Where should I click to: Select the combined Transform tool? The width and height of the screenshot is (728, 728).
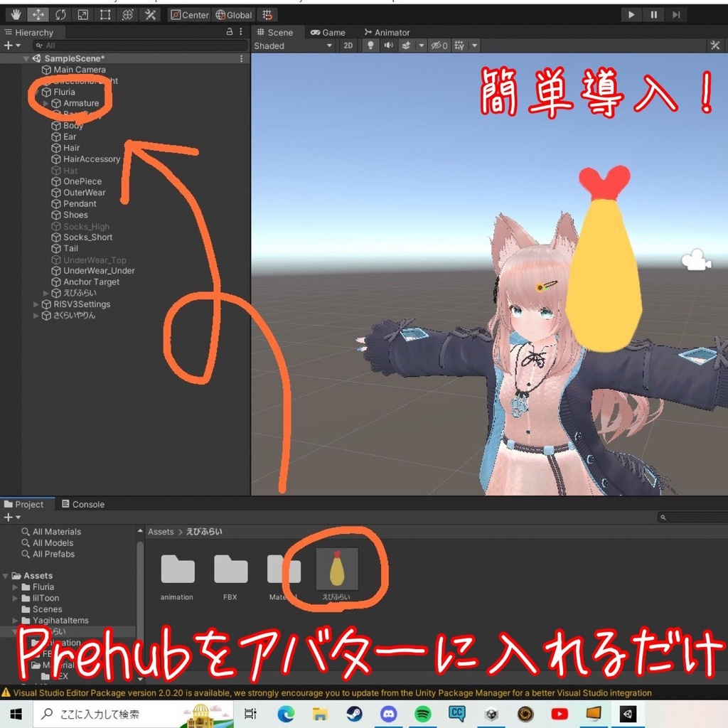(x=127, y=15)
